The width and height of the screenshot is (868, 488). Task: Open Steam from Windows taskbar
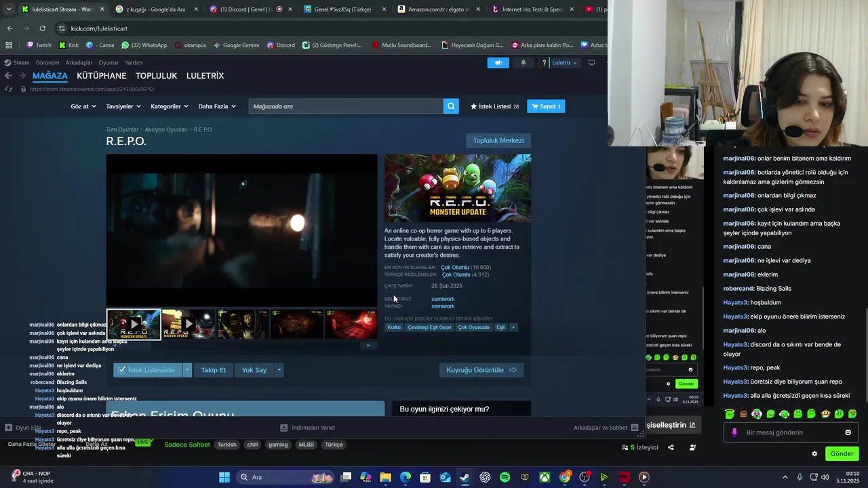click(465, 477)
